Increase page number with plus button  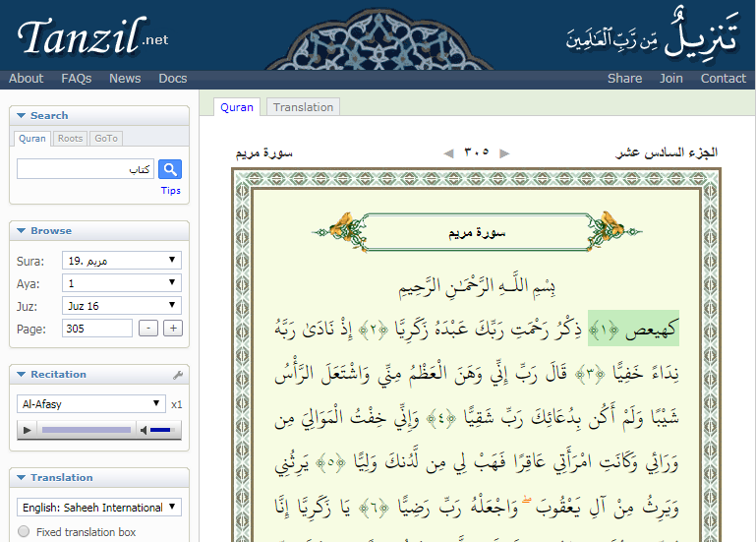click(x=173, y=329)
